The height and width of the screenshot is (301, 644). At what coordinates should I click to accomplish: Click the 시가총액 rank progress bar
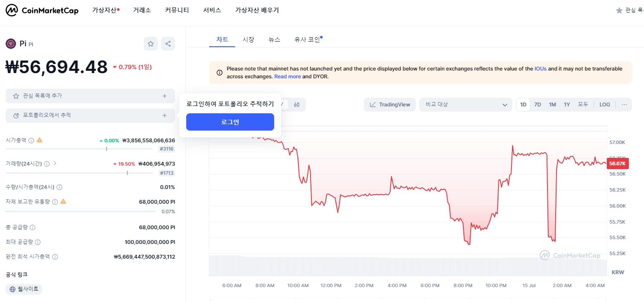(80, 148)
